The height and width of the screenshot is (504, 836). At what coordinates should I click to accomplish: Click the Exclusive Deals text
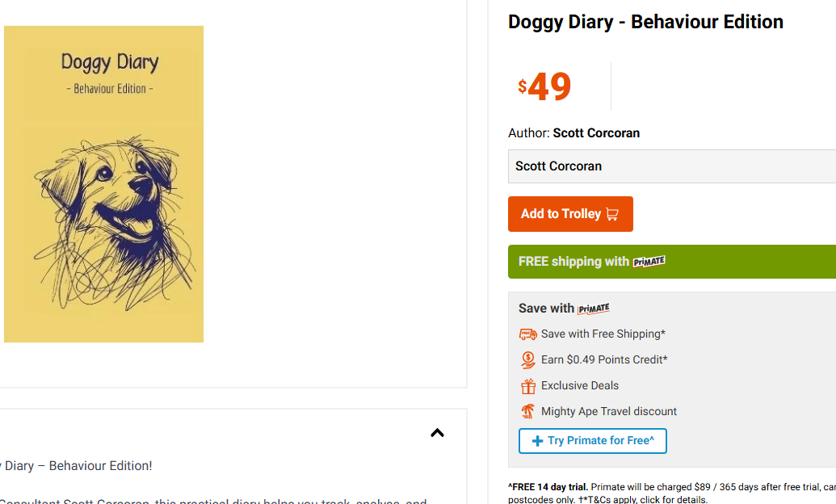(580, 386)
